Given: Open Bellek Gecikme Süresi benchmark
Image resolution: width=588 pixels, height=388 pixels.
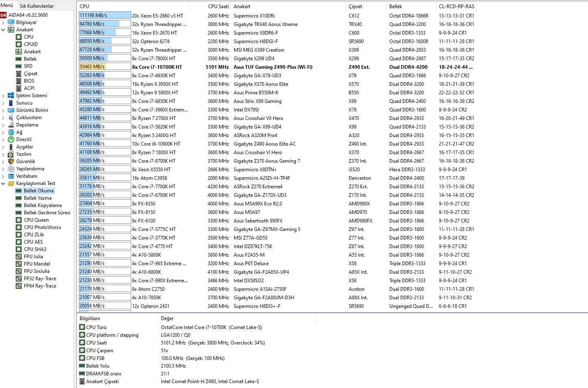Looking at the screenshot, I should pos(47,213).
